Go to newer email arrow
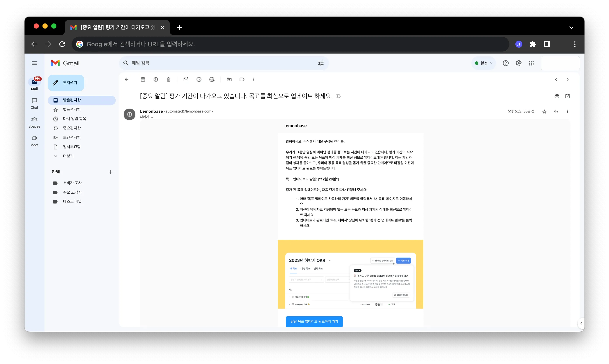The width and height of the screenshot is (609, 364). (x=556, y=80)
